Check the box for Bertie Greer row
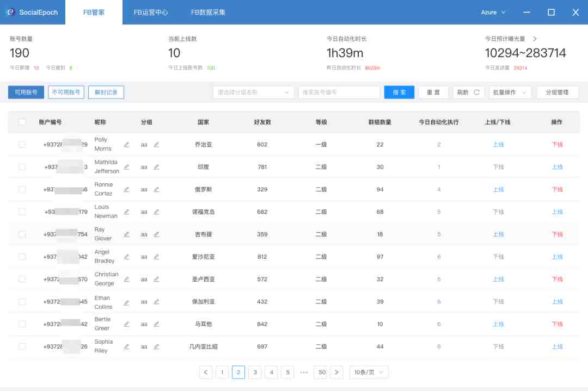Viewport: 588px width, 391px height. pos(22,324)
